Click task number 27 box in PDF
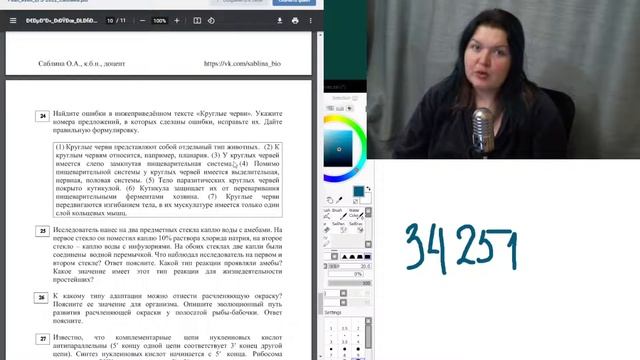The image size is (640, 360). pos(42,339)
